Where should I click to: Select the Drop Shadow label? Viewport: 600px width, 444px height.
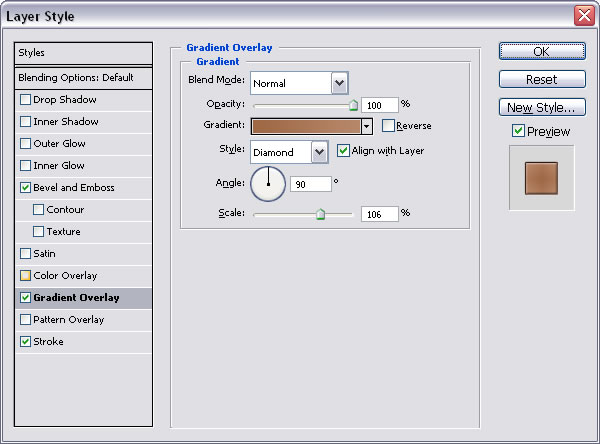tap(65, 100)
